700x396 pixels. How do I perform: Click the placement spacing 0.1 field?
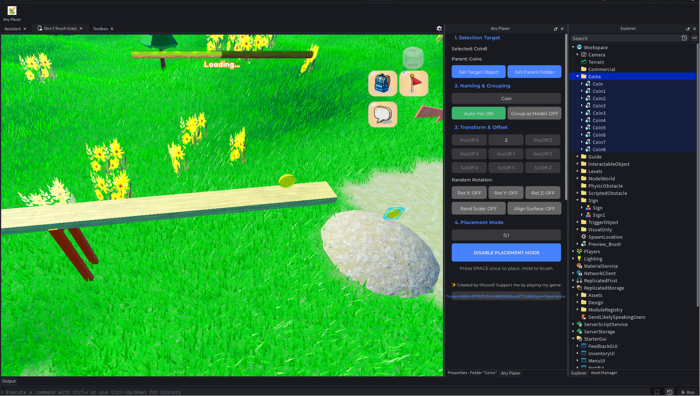(506, 235)
